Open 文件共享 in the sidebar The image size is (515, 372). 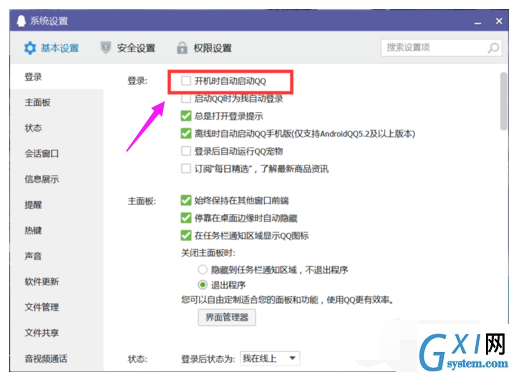(42, 333)
